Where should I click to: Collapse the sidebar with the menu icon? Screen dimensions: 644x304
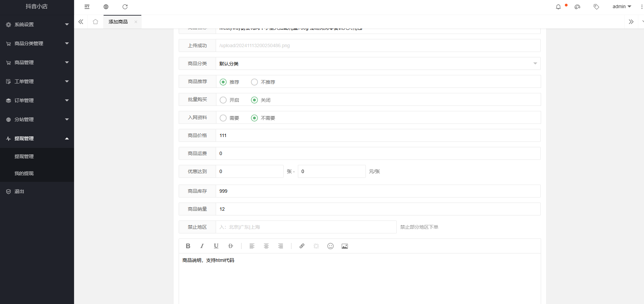click(x=87, y=7)
